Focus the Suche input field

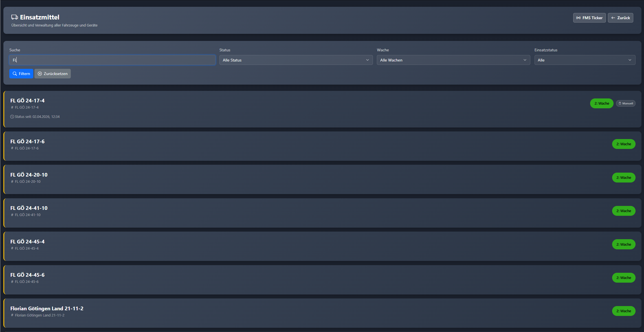click(112, 60)
